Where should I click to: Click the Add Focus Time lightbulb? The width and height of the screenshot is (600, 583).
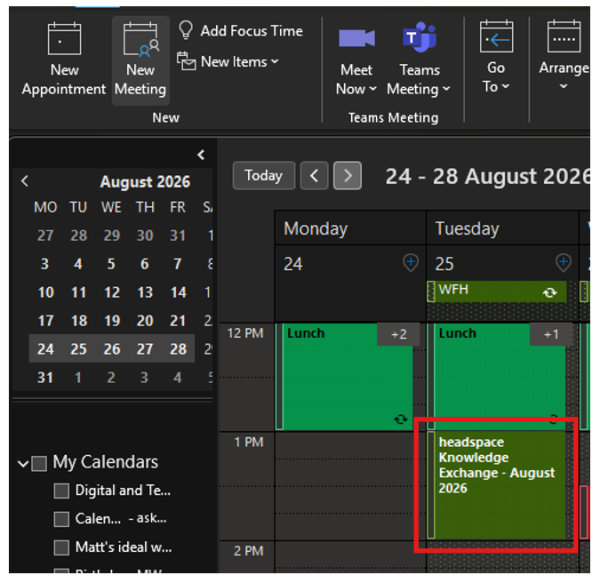tap(186, 30)
